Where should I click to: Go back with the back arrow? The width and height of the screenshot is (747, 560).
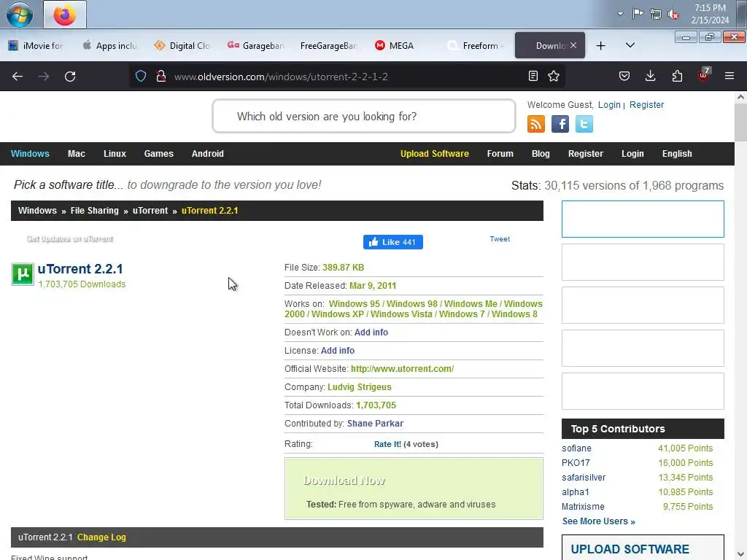click(18, 76)
